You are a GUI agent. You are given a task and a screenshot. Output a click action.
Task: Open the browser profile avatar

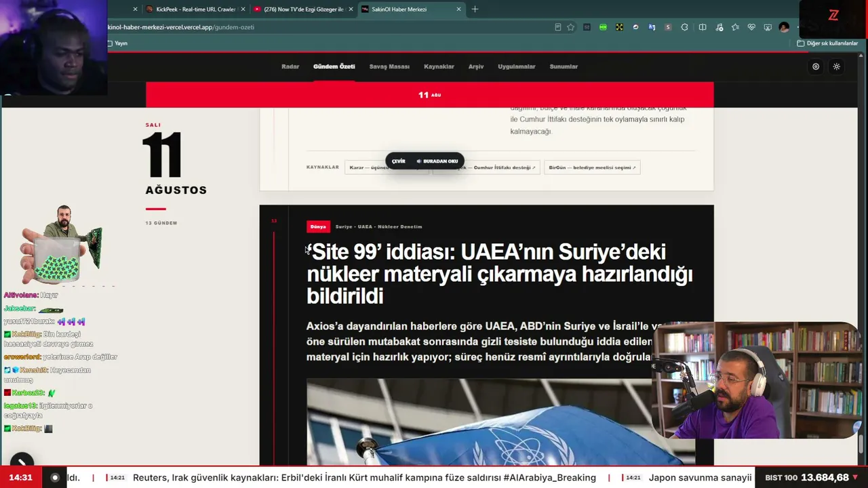pyautogui.click(x=784, y=27)
